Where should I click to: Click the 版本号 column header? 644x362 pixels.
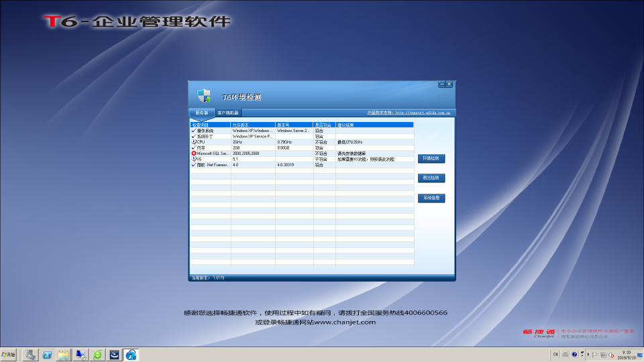point(294,125)
